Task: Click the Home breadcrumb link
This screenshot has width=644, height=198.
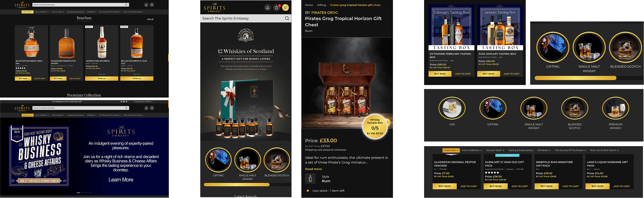Action: click(309, 5)
